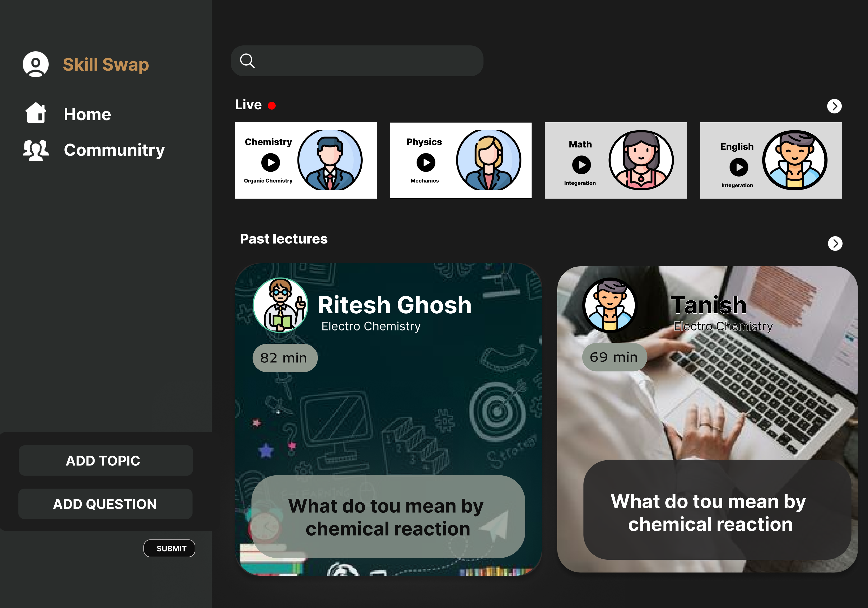Open Ritesh Ghosh's past lecture card

click(388, 420)
